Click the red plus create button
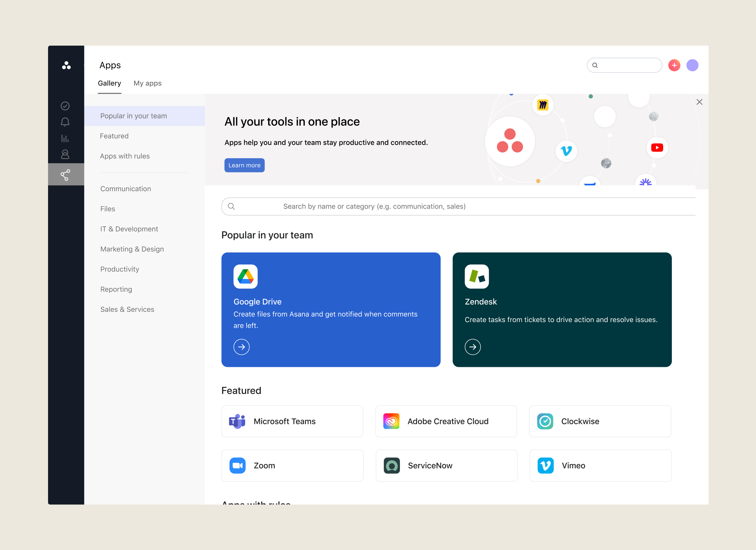This screenshot has width=756, height=550. coord(674,65)
